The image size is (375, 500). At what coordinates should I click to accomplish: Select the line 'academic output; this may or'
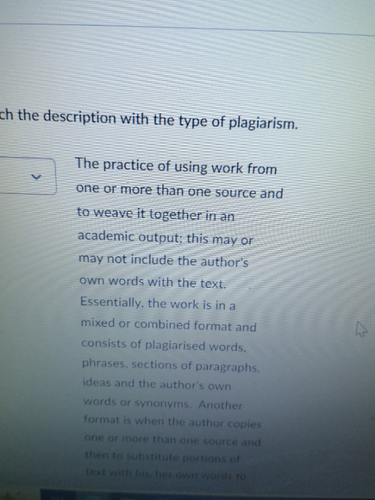coord(165,237)
